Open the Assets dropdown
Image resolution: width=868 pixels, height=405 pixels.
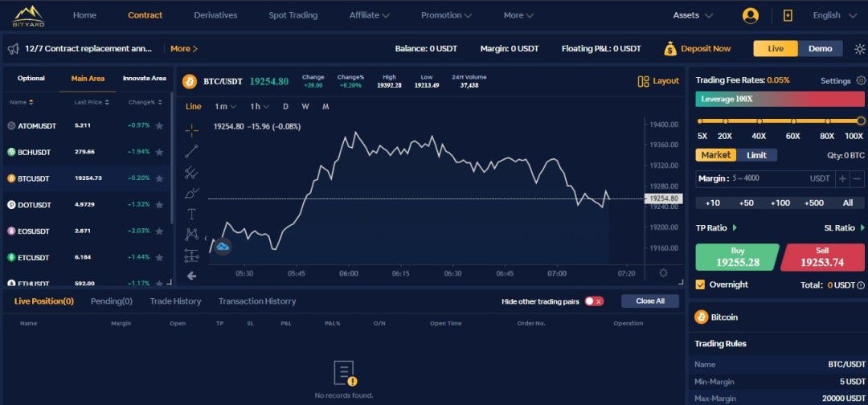693,15
